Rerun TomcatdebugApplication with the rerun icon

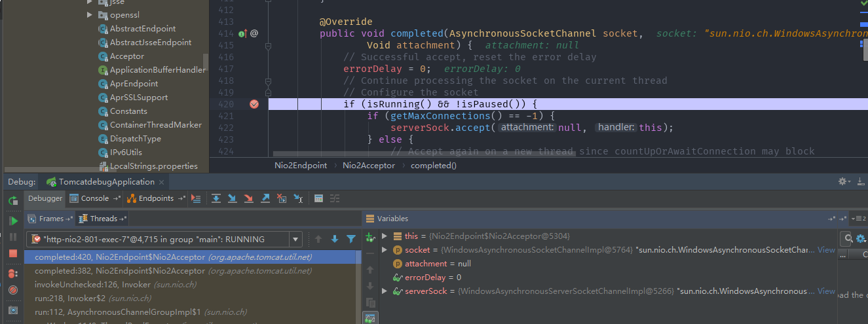pos(13,202)
